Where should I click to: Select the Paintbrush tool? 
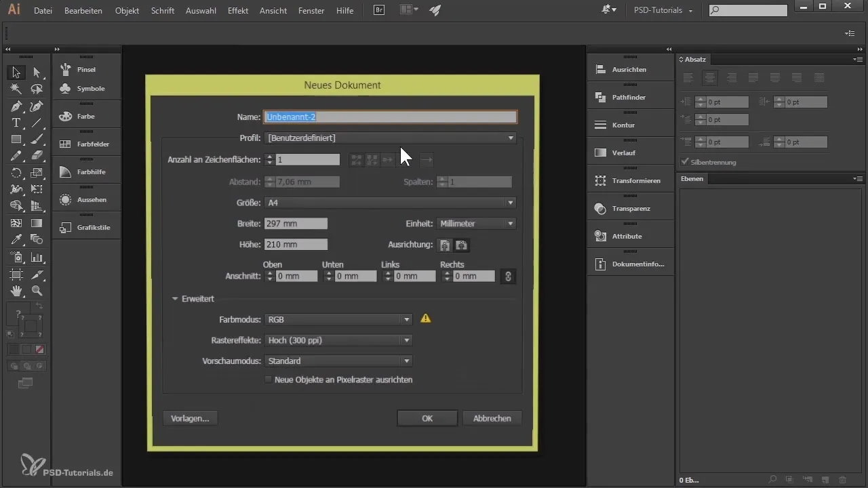[x=37, y=140]
